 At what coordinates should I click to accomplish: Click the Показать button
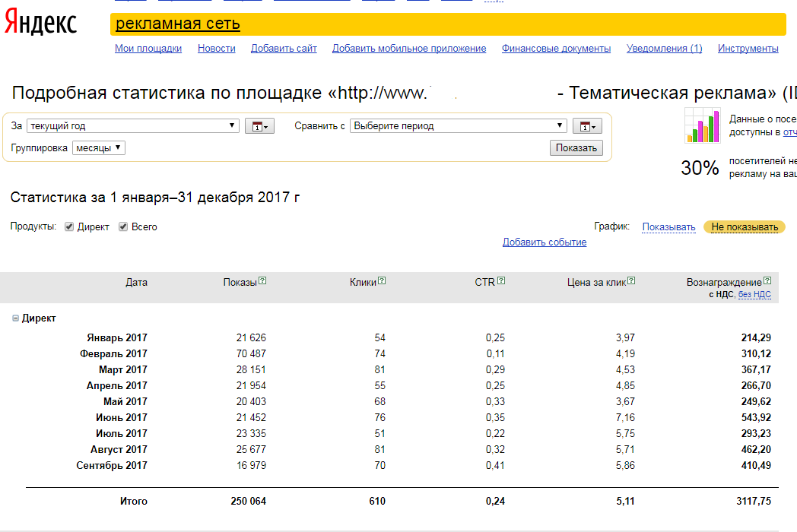click(x=576, y=148)
